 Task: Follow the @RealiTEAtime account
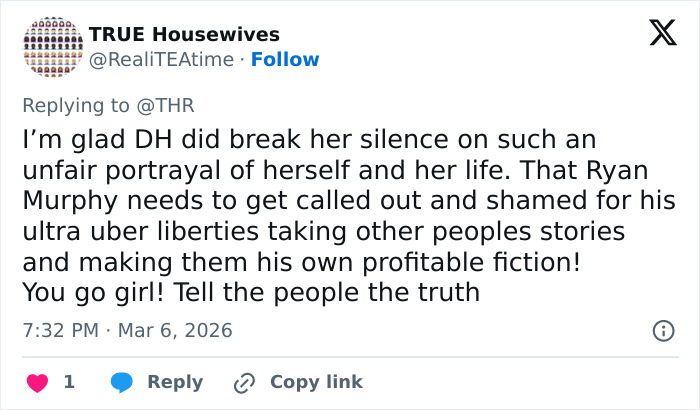click(x=285, y=59)
